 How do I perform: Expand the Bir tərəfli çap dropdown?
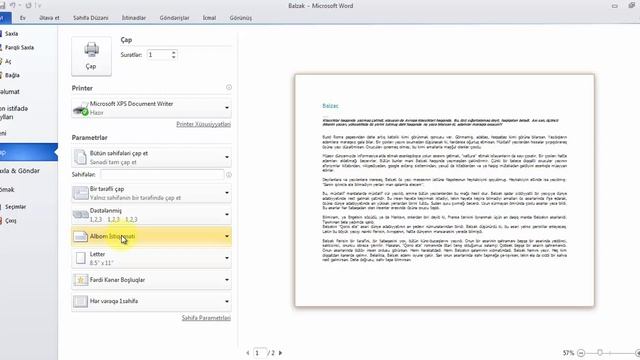(x=151, y=193)
